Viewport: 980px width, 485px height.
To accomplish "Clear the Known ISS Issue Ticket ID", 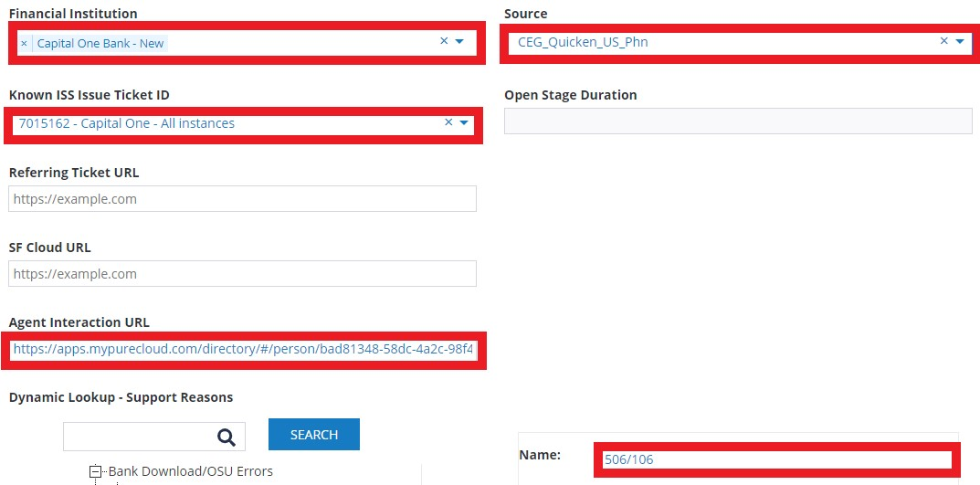I will click(448, 122).
